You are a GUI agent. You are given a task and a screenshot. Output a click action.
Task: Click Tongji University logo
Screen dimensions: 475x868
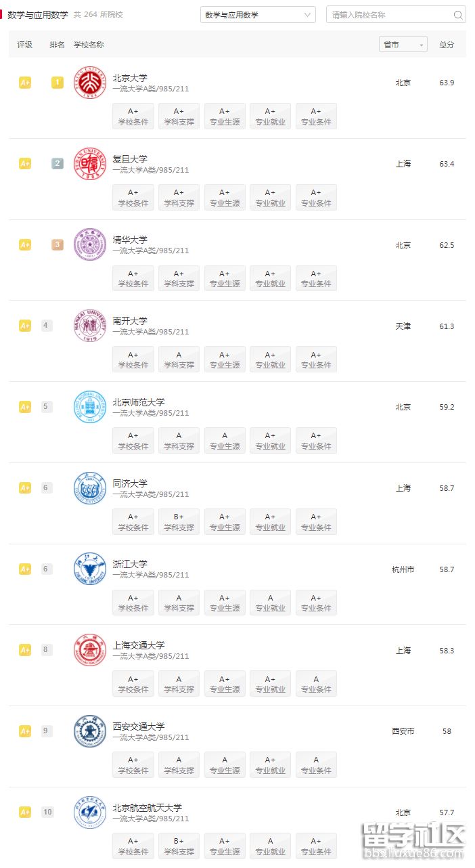click(90, 488)
